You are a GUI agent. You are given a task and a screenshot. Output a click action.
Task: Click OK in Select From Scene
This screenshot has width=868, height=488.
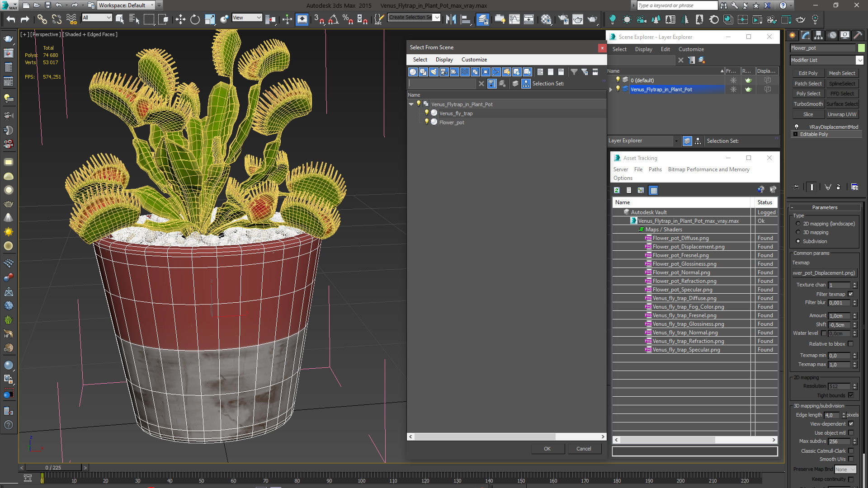click(x=547, y=449)
